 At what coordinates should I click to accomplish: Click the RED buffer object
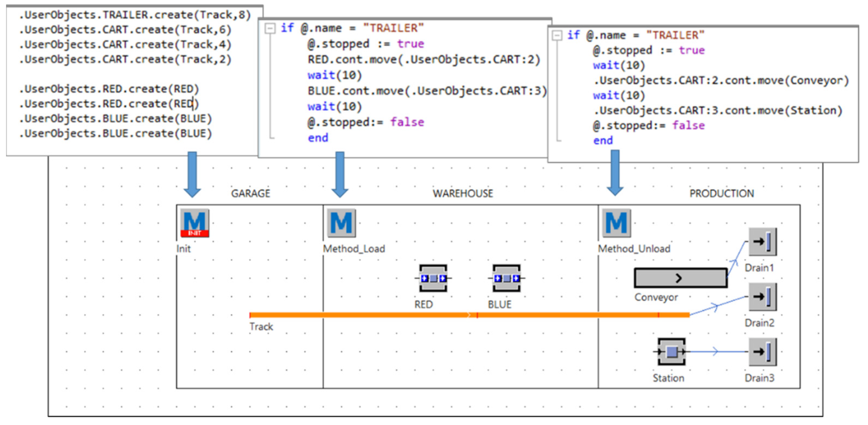click(433, 278)
